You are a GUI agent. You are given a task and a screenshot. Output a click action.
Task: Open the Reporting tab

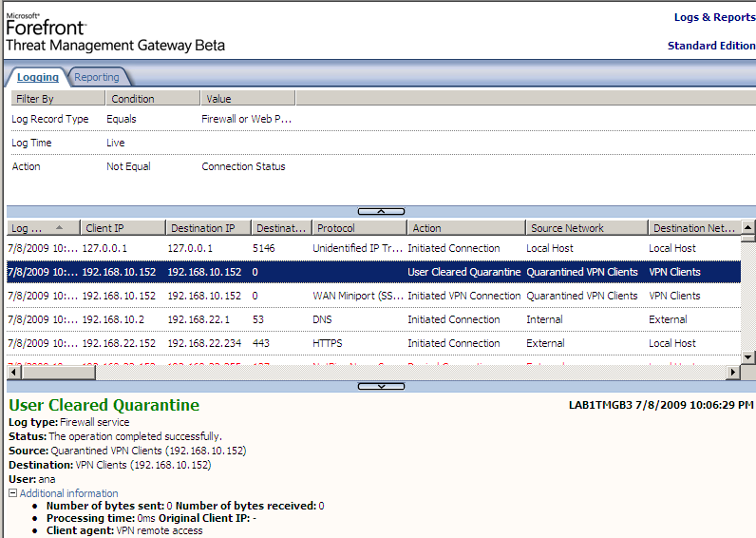[97, 77]
